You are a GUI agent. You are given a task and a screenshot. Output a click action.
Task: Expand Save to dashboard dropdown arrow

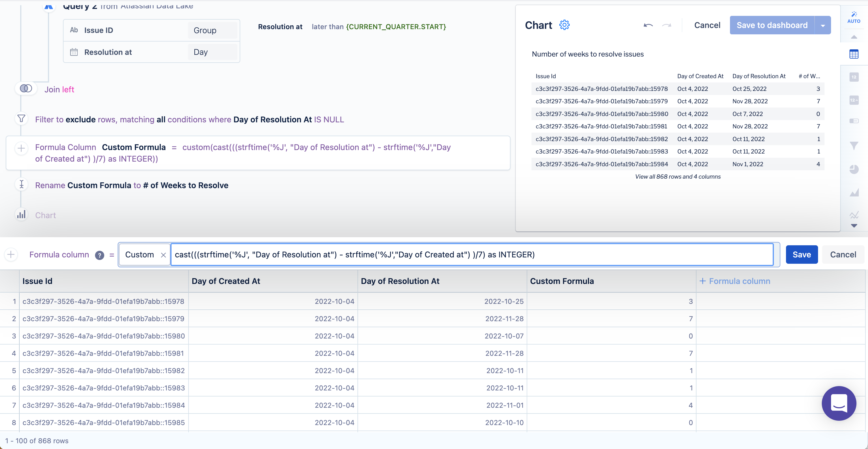tap(822, 25)
